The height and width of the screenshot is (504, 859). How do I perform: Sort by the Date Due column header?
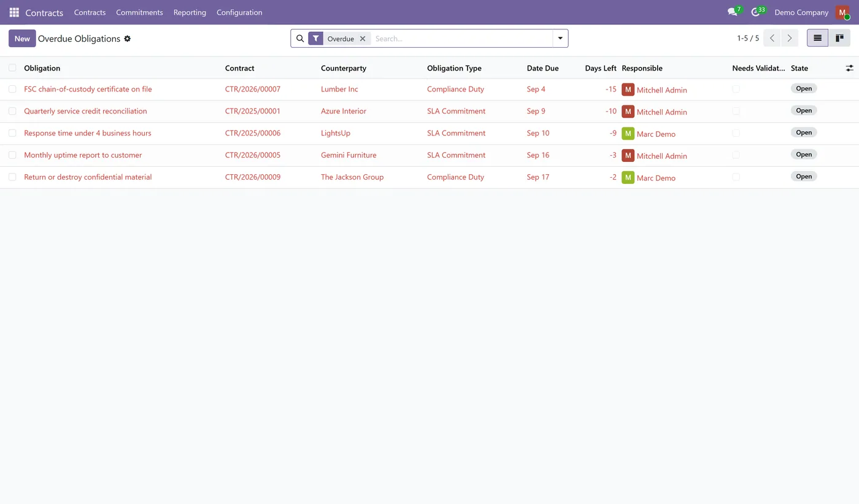click(542, 68)
